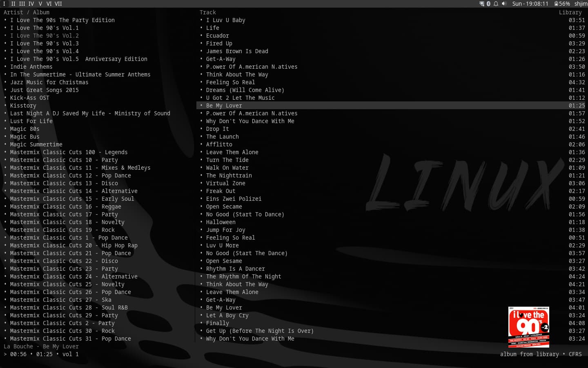Open the Wi-Fi network tray icon

(x=482, y=4)
